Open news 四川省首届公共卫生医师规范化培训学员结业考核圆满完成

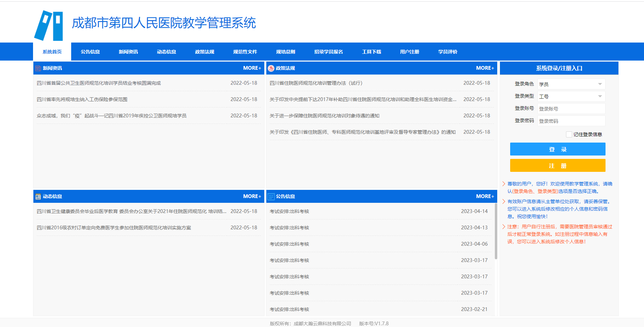[99, 83]
